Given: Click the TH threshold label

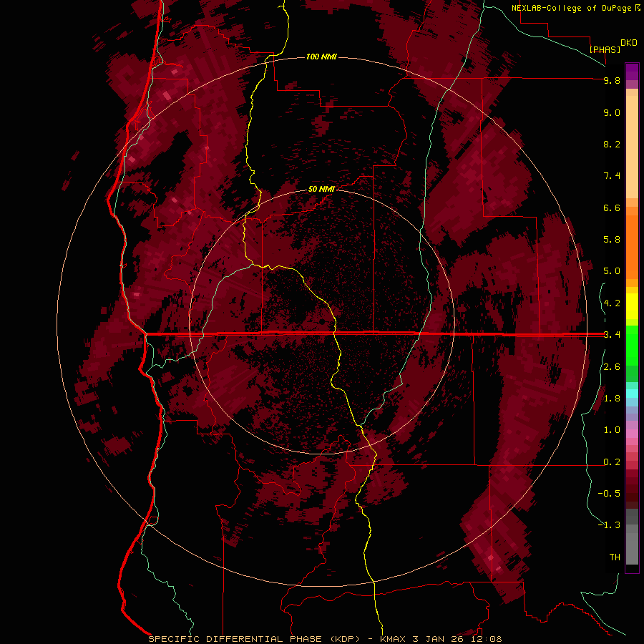Looking at the screenshot, I should pyautogui.click(x=615, y=557).
